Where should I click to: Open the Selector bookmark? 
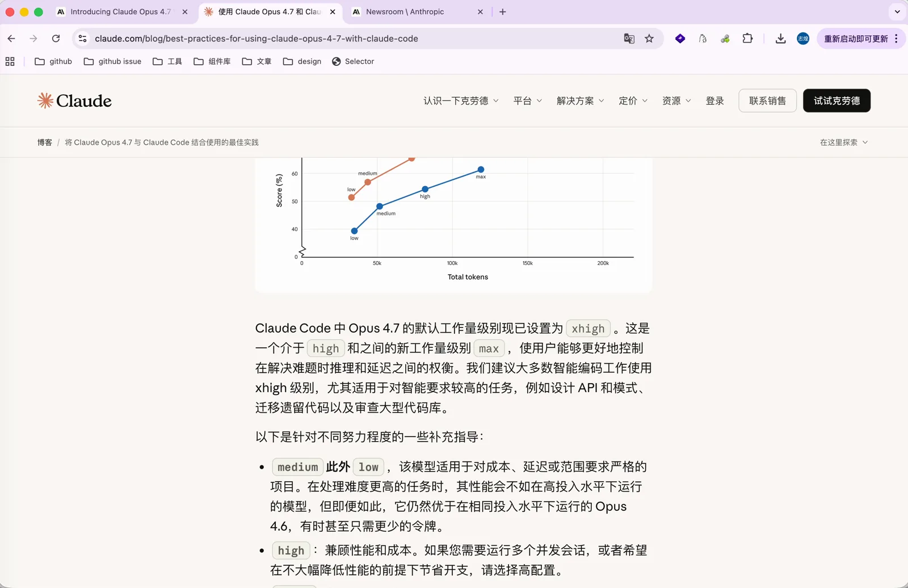(353, 61)
